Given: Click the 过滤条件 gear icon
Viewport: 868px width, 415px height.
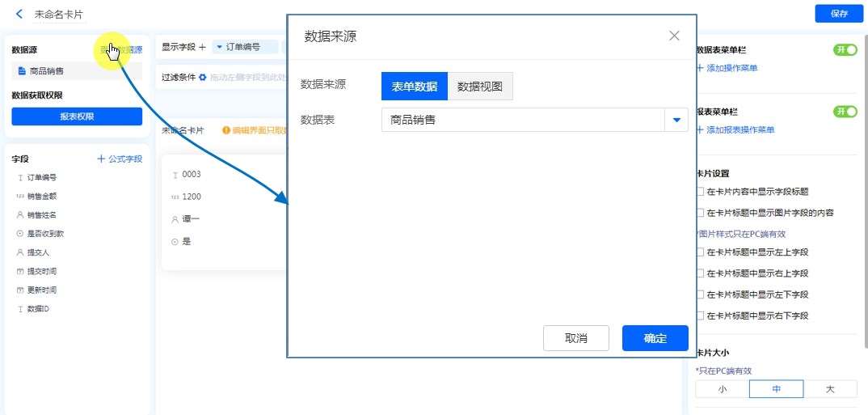Looking at the screenshot, I should coord(203,78).
